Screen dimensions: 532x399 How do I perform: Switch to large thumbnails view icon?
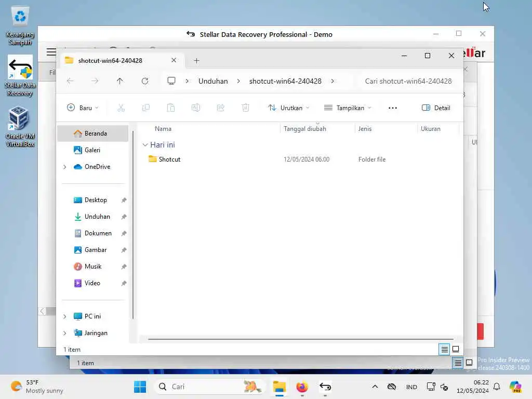click(456, 349)
